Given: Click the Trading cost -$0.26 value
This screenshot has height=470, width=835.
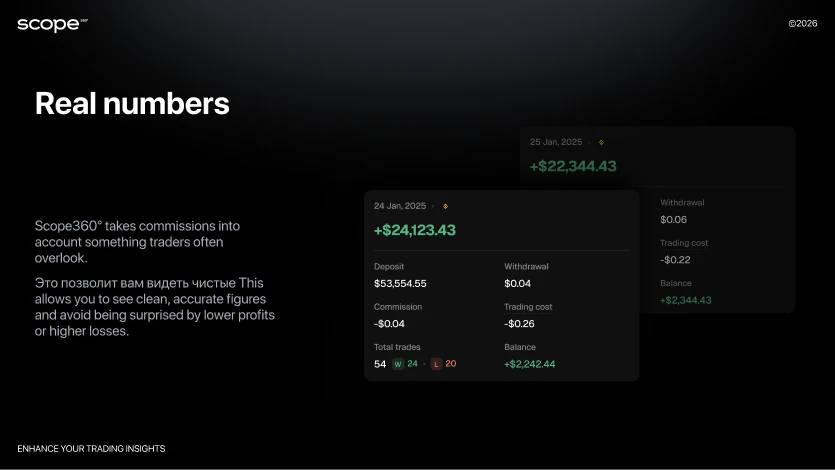Looking at the screenshot, I should (519, 323).
